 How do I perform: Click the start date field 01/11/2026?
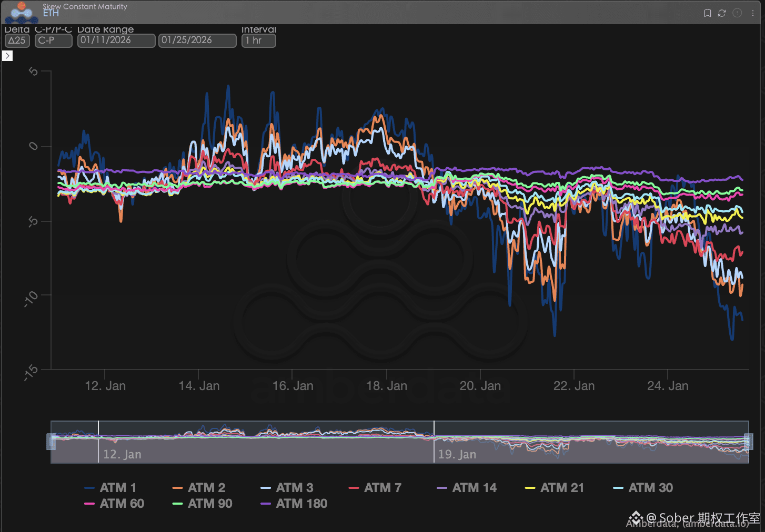116,40
